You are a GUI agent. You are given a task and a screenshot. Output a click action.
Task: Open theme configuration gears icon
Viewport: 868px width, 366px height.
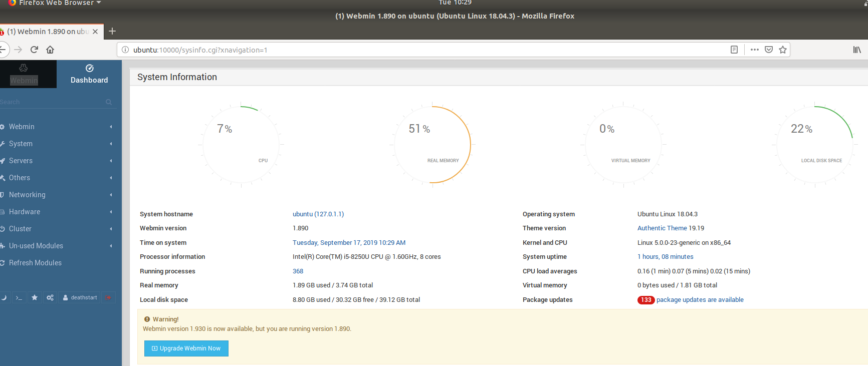50,297
